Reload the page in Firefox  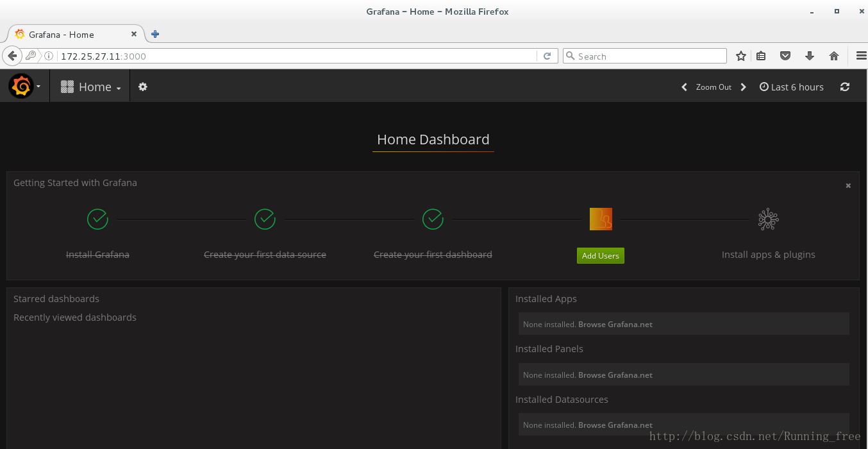click(x=547, y=56)
